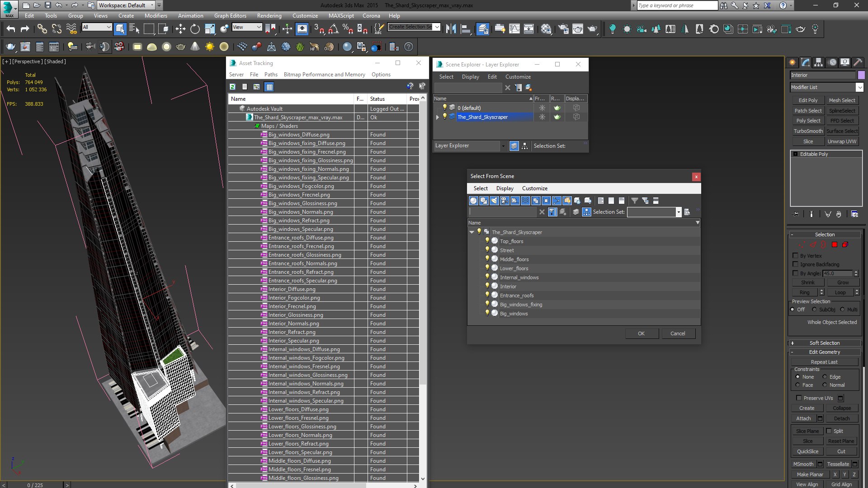Click the OK button in Select From Scene
This screenshot has height=488, width=868.
641,333
